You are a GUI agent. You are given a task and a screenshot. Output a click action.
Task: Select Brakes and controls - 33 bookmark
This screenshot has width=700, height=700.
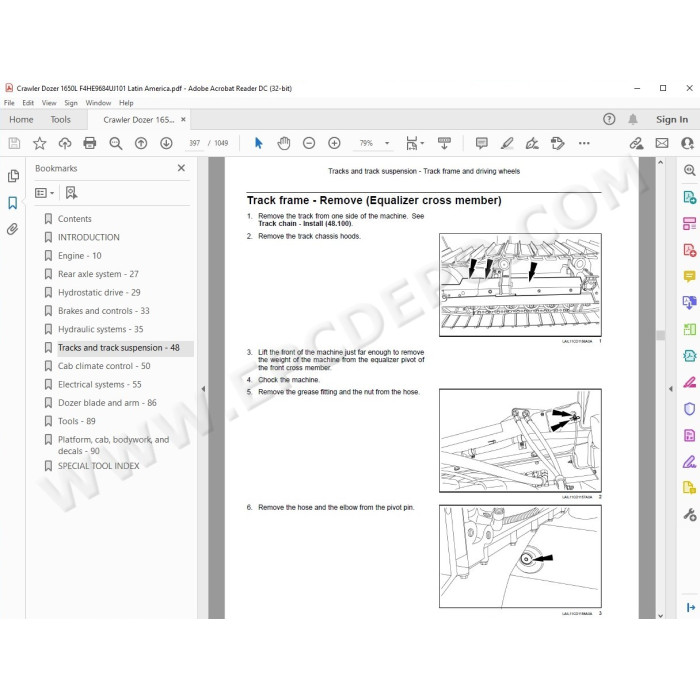(x=104, y=311)
